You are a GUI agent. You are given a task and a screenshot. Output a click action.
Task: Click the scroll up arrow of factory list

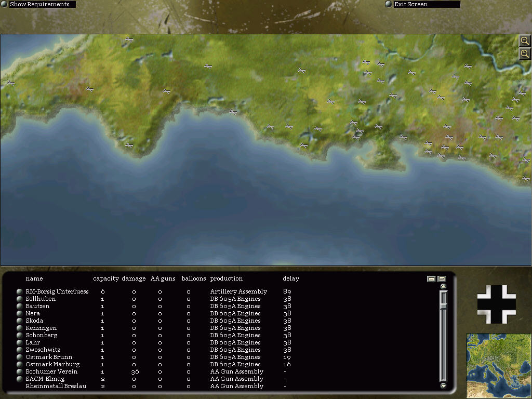click(x=443, y=287)
